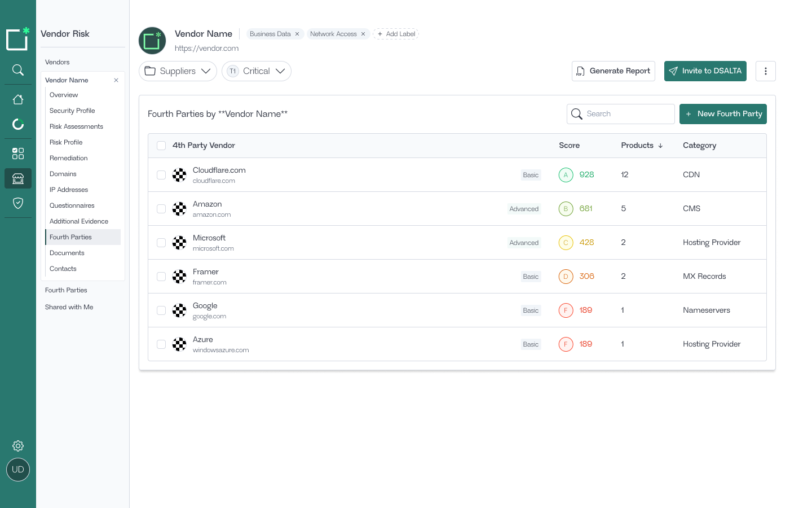This screenshot has height=508, width=812.
Task: Select the Microsoft row checkbox
Action: click(x=161, y=243)
